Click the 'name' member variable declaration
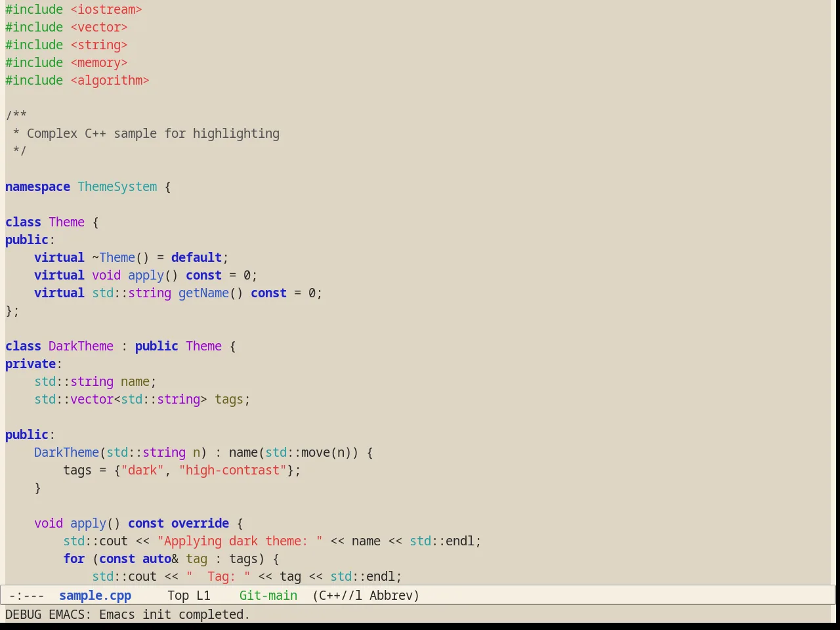 click(x=135, y=381)
